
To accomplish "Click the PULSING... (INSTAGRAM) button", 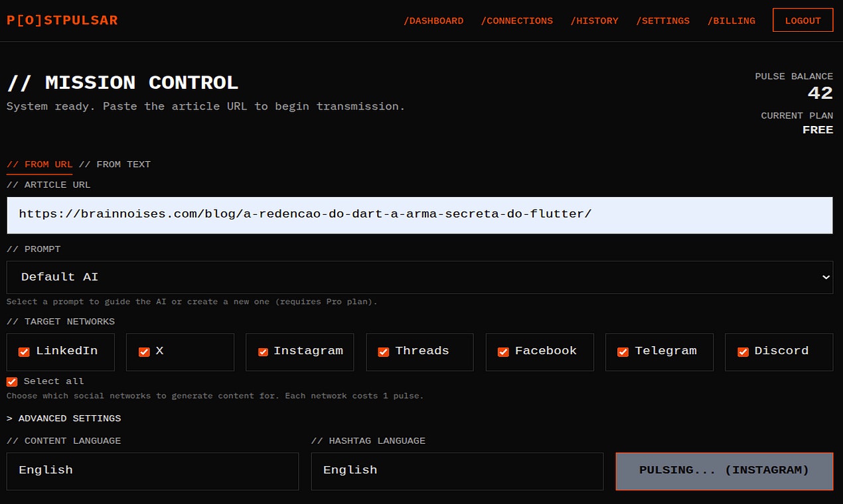I will coord(724,471).
